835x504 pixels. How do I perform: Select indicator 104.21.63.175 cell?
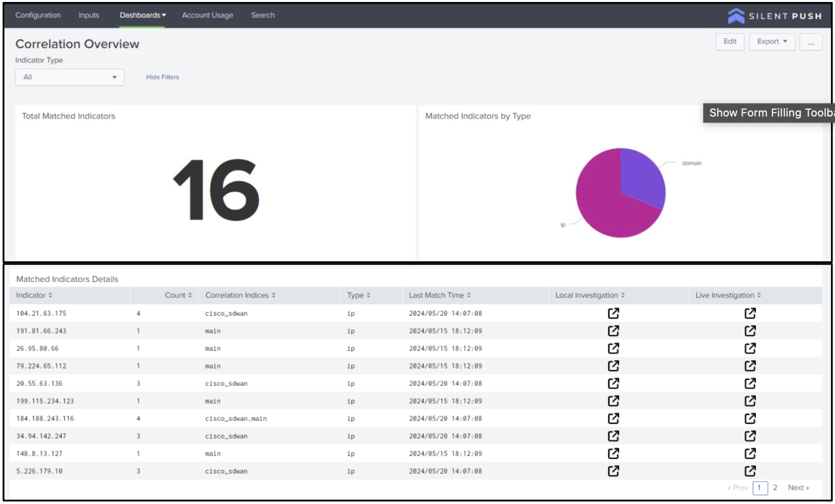[41, 313]
